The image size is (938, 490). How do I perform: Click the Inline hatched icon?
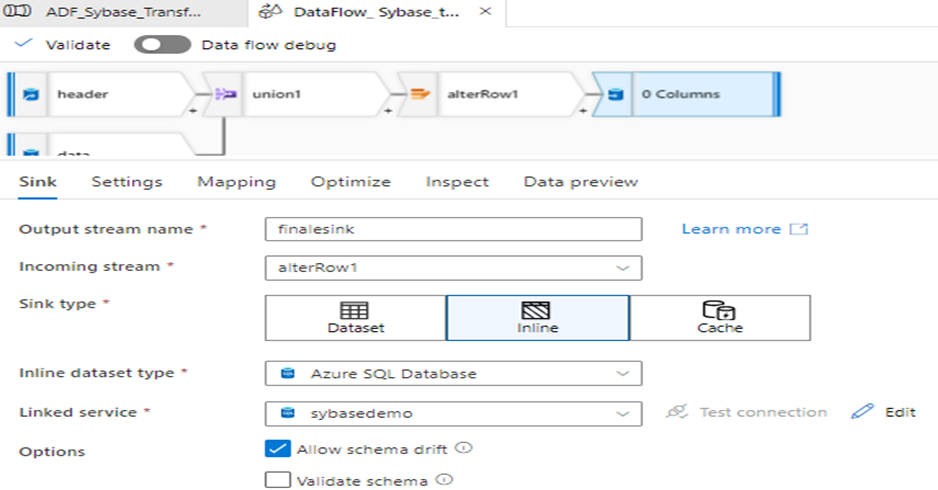tap(536, 311)
